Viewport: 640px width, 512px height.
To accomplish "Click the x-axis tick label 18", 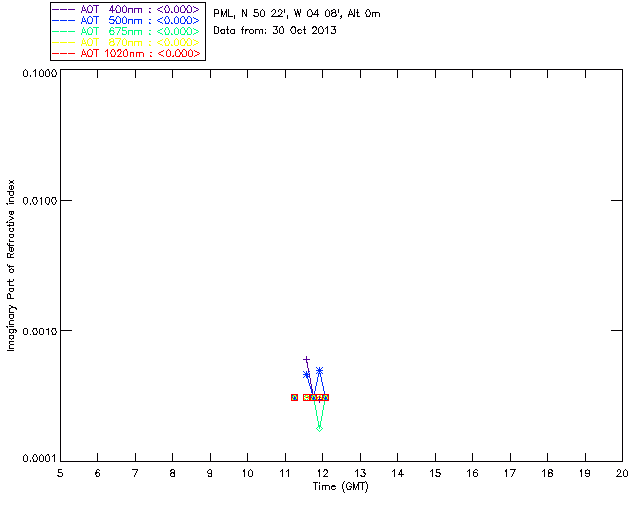I will click(x=548, y=473).
